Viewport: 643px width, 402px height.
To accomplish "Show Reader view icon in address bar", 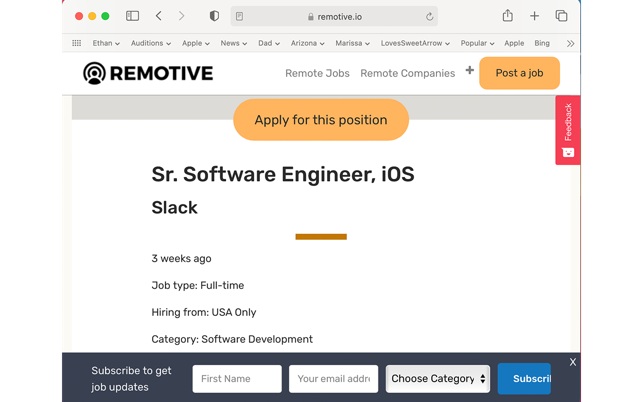I will coord(239,16).
